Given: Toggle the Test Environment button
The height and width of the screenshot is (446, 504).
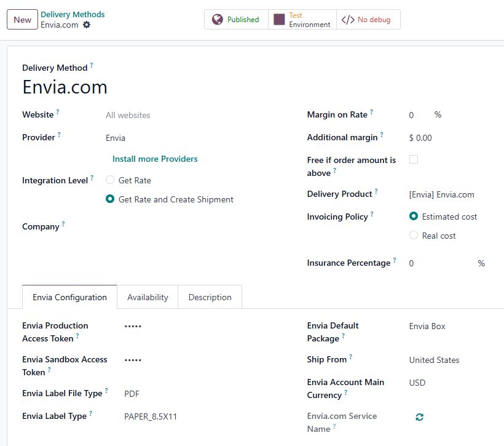Looking at the screenshot, I should 302,19.
